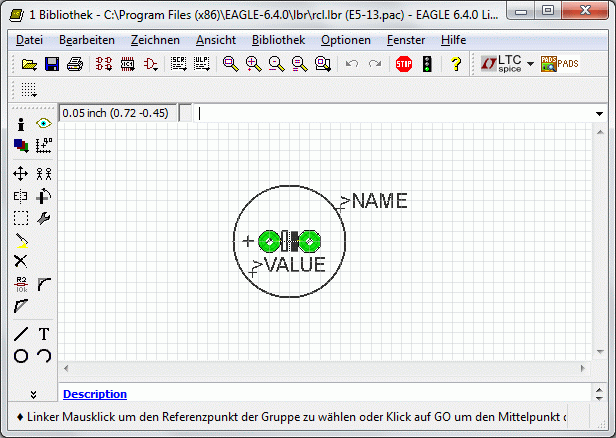Run a user language program ULP icon

click(202, 64)
